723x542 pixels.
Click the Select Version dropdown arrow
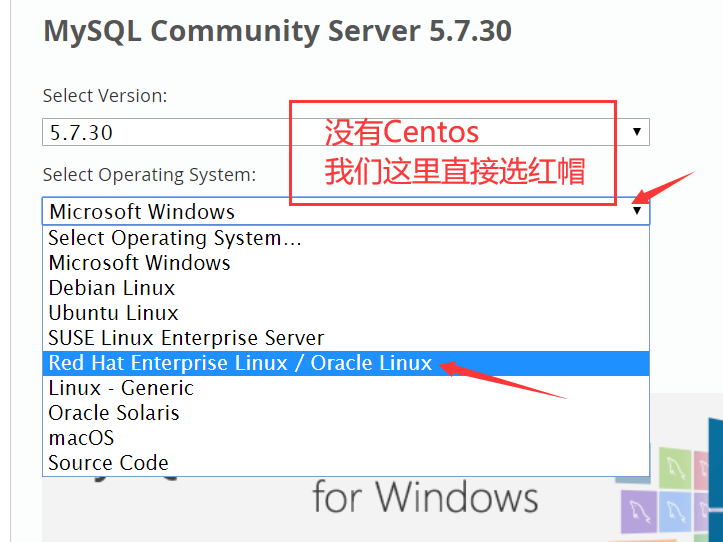click(x=637, y=132)
